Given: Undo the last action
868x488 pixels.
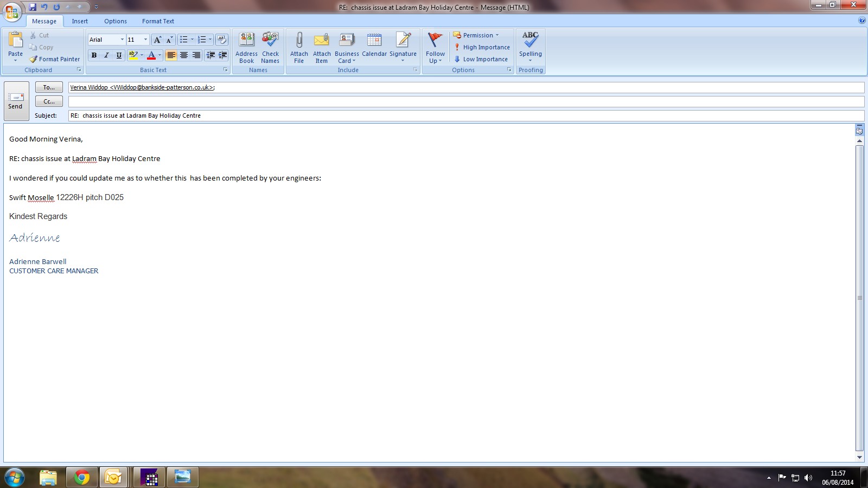Looking at the screenshot, I should coord(44,7).
